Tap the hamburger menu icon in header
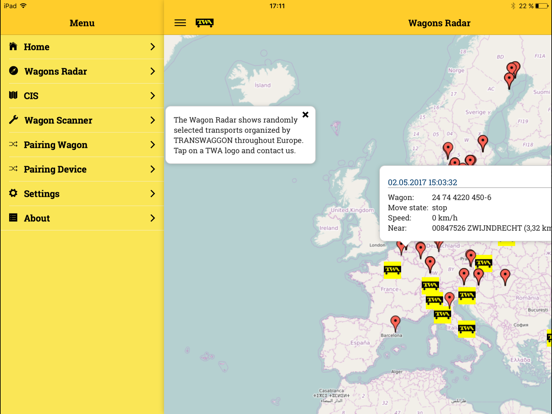Image resolution: width=552 pixels, height=414 pixels. pos(180,23)
